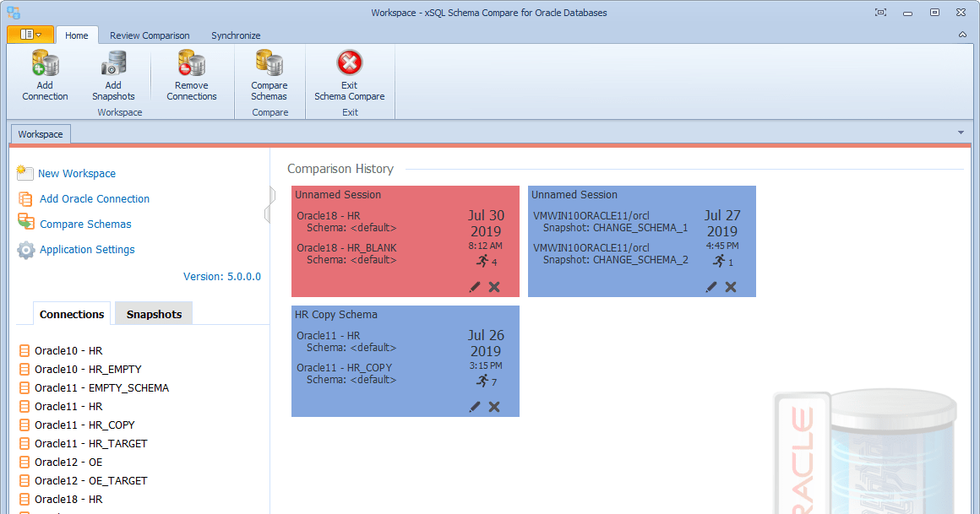This screenshot has width=980, height=514.
Task: Toggle full screen mode in title bar
Action: coord(880,13)
